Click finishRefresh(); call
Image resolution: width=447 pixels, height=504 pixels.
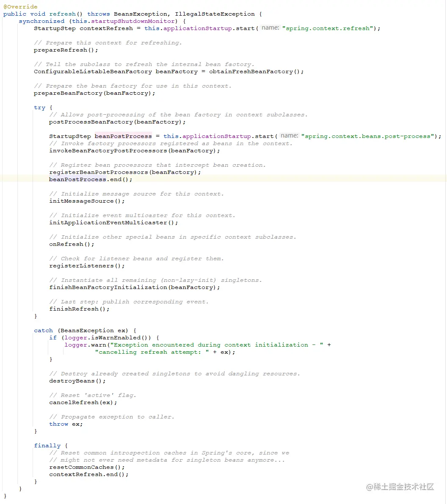pos(79,309)
